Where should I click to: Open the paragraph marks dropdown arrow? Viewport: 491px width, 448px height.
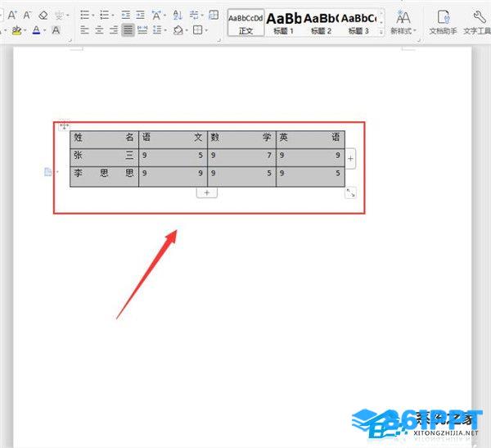[202, 16]
